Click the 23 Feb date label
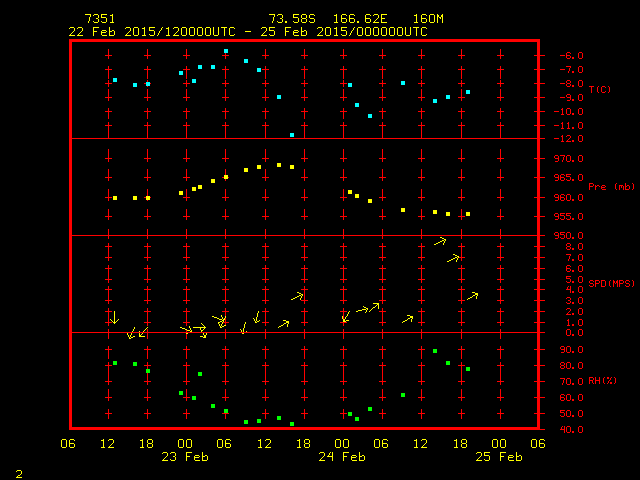This screenshot has width=640, height=480. click(185, 457)
